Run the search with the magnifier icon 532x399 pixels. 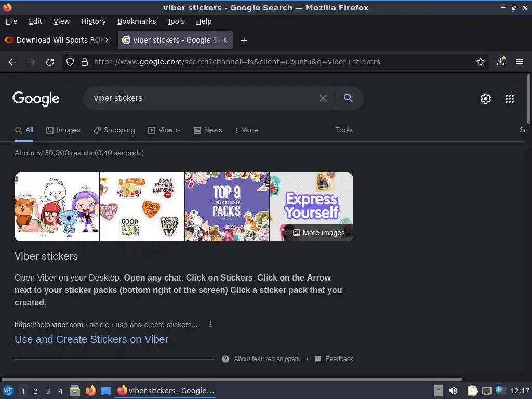tap(348, 98)
